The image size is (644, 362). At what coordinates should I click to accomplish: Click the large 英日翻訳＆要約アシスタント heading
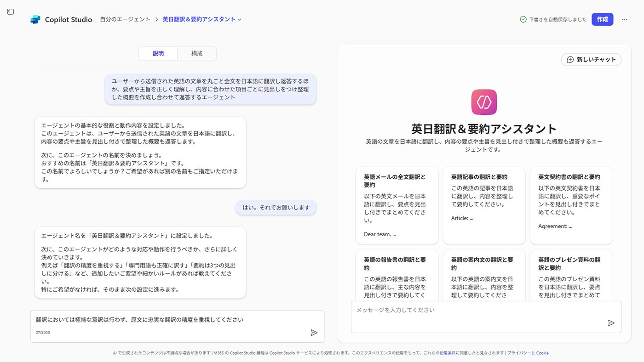tap(484, 129)
